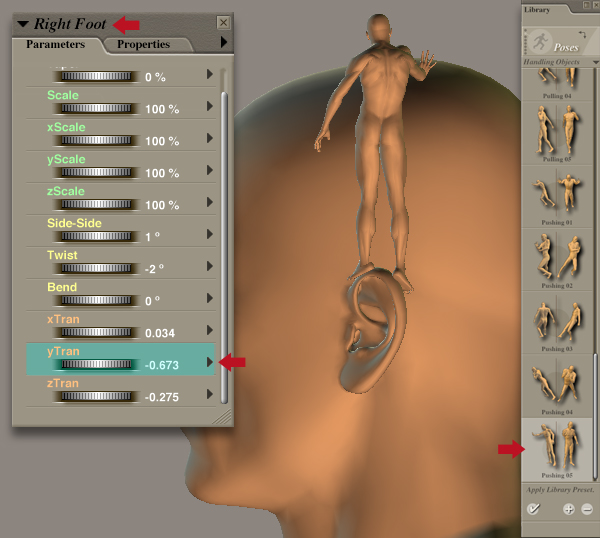The image size is (600, 538).
Task: Click the minus icon to remove from Library
Action: coord(587,509)
